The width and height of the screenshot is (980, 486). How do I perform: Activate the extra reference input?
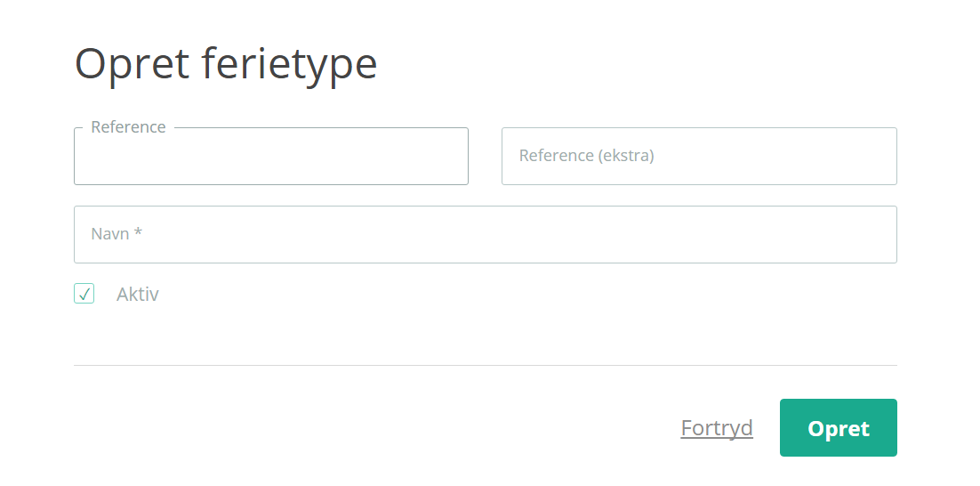699,157
